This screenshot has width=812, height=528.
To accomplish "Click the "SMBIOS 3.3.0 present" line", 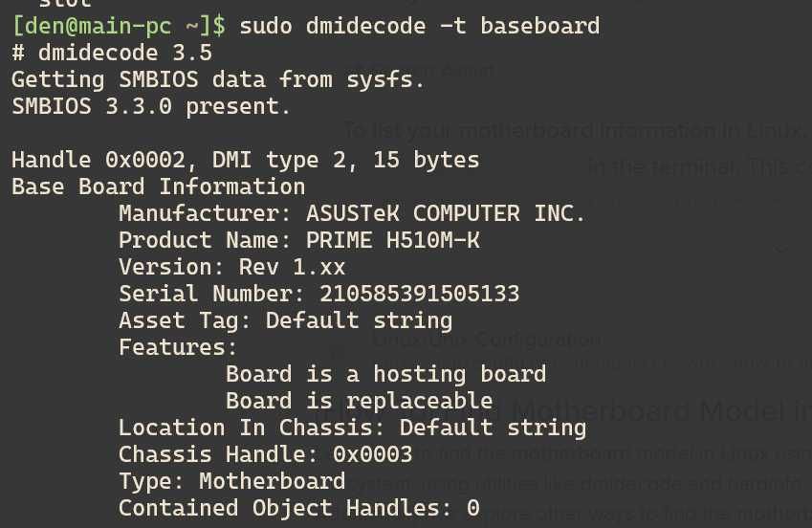I will (x=151, y=106).
